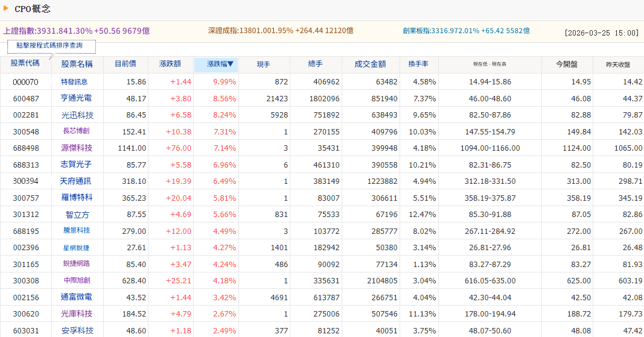
Task: Sort by 換手率 column header
Action: 418,64
